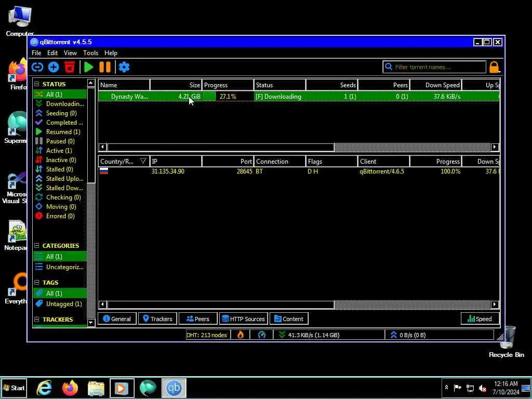Open the File menu

point(36,53)
